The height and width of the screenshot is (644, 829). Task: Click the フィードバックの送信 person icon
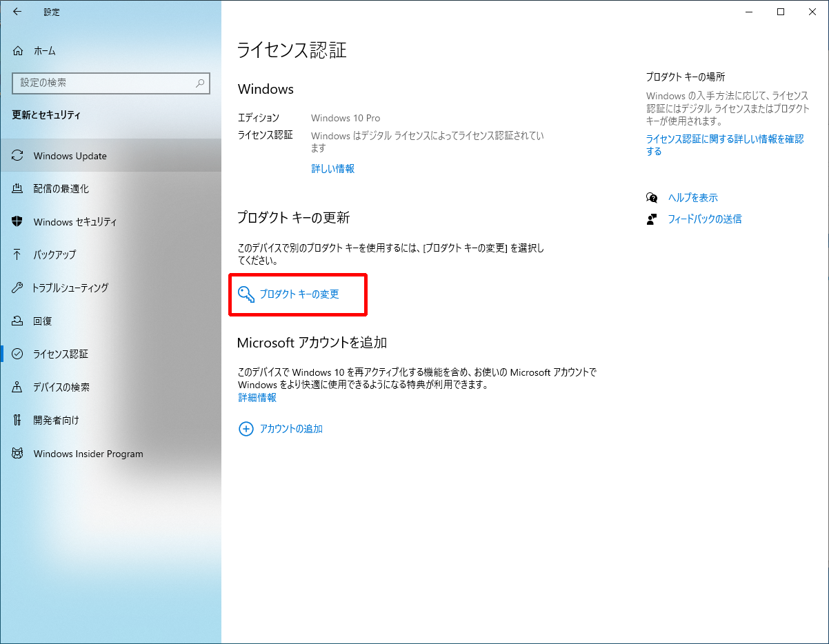pos(652,219)
